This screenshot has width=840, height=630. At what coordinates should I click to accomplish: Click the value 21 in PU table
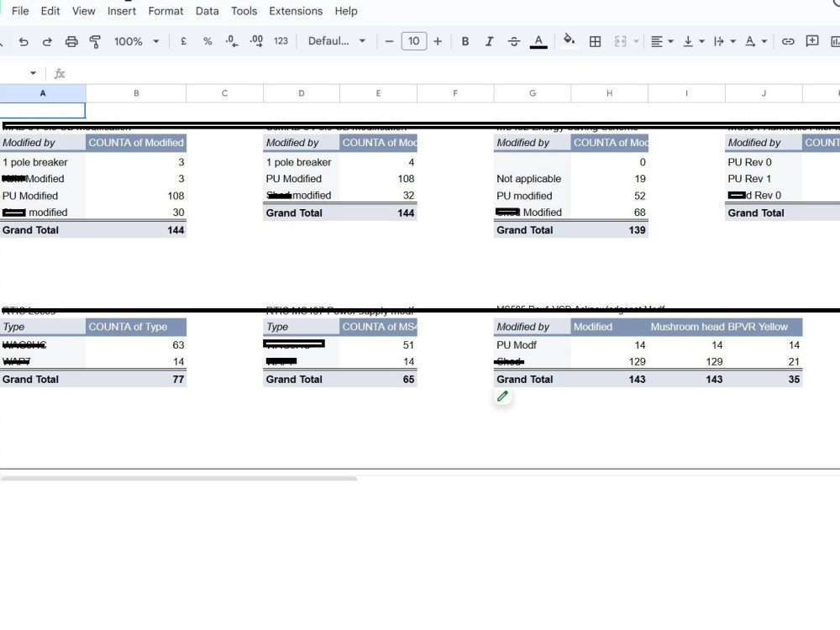[794, 362]
